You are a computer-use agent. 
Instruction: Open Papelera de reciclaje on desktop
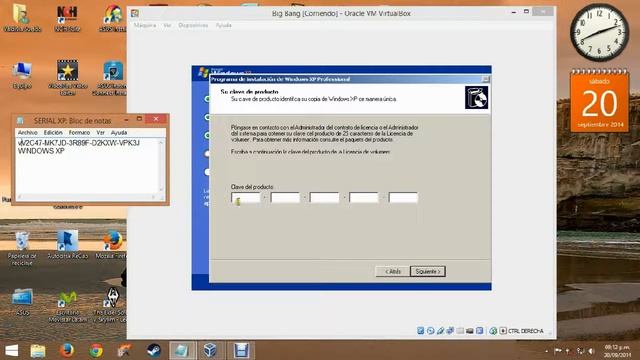tap(22, 248)
